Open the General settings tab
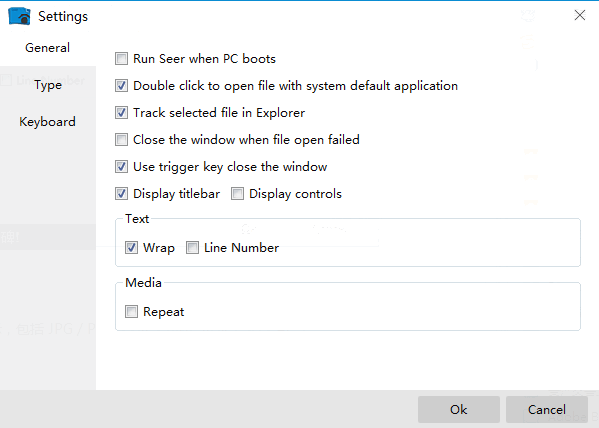This screenshot has height=428, width=599. [x=47, y=48]
